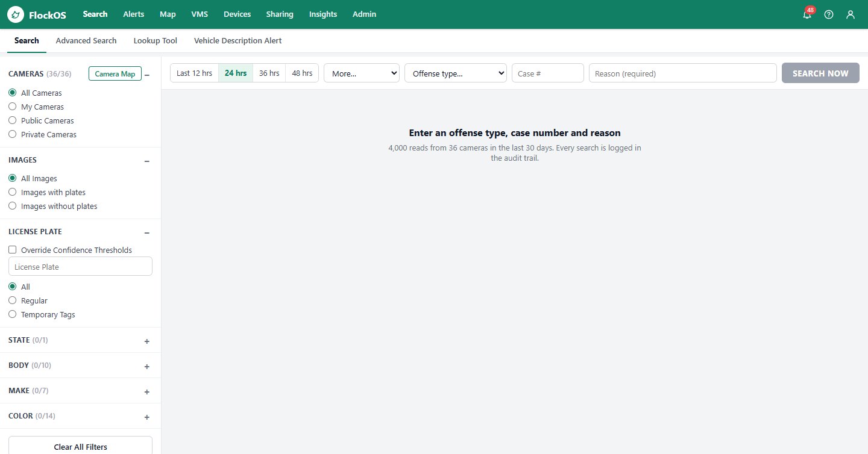Choose Private Cameras radio option
The image size is (868, 454).
[12, 134]
